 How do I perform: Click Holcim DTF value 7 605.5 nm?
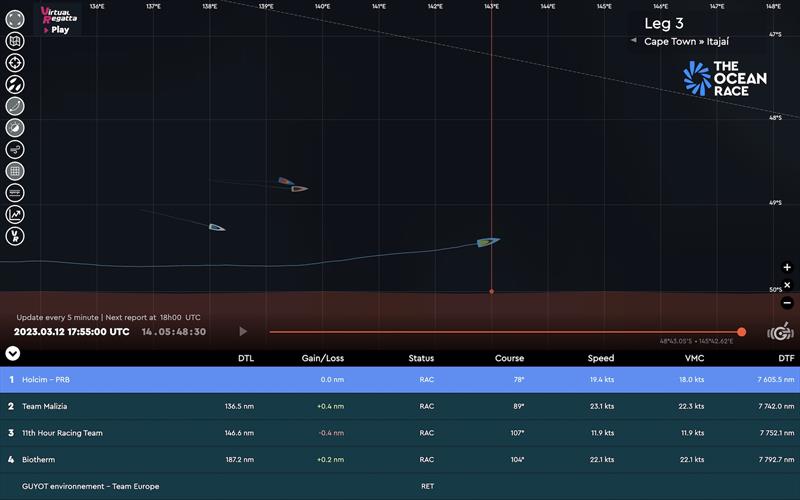pos(776,380)
